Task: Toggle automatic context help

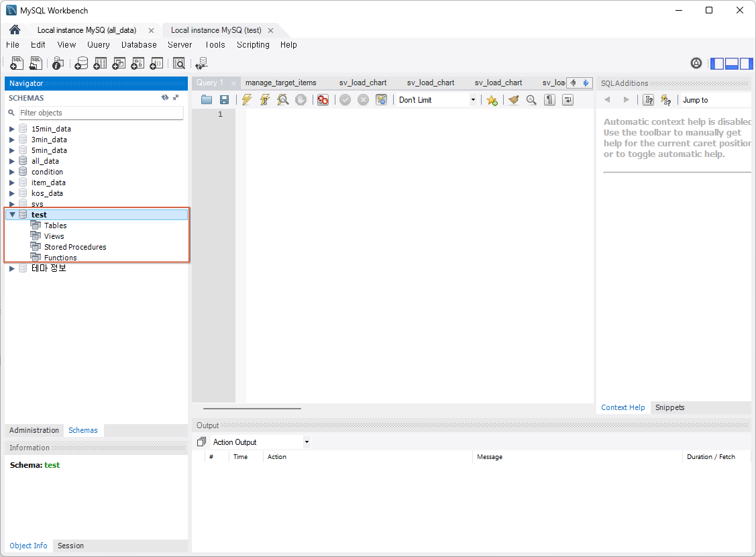Action: (666, 100)
